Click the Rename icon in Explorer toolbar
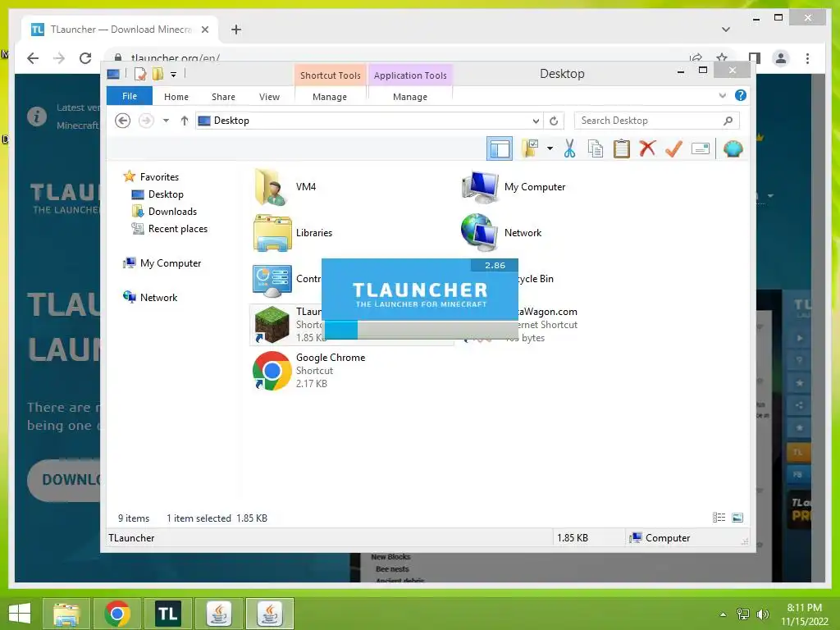 click(701, 148)
